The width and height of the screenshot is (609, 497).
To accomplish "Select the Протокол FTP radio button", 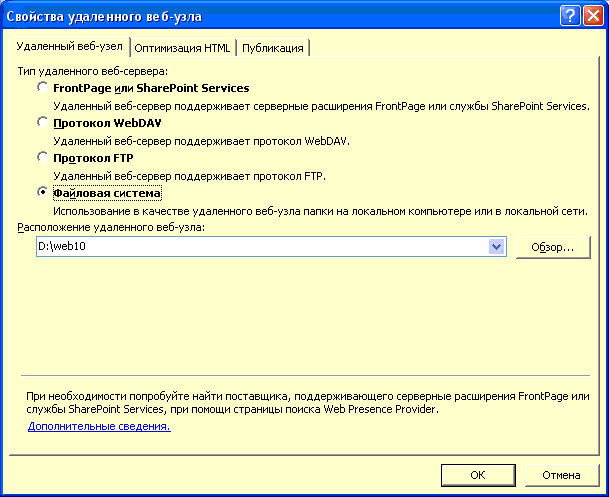I will (42, 157).
